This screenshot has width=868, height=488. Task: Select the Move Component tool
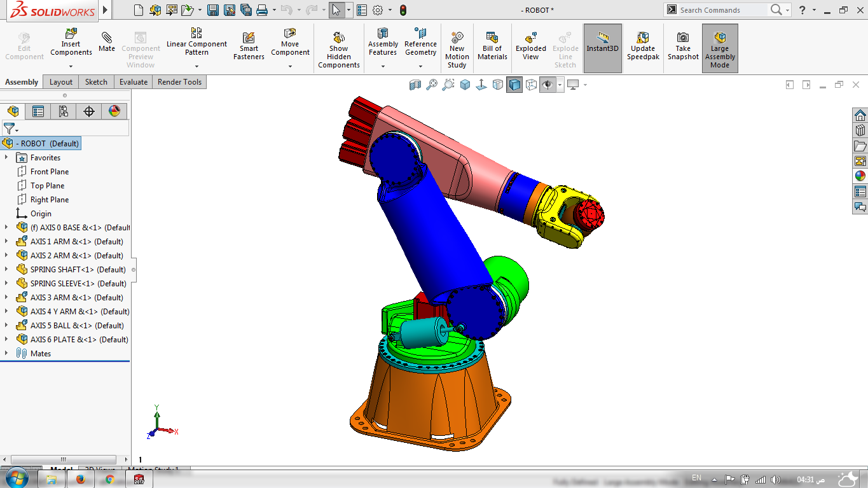pyautogui.click(x=290, y=45)
